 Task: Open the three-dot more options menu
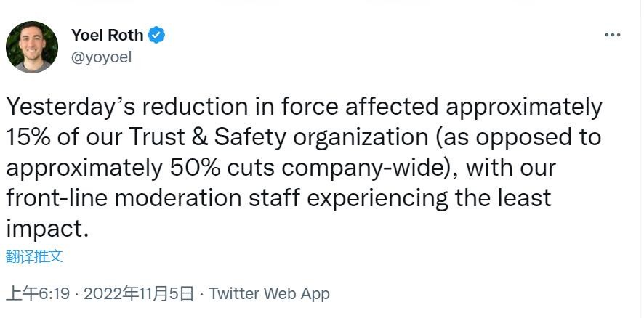click(613, 35)
